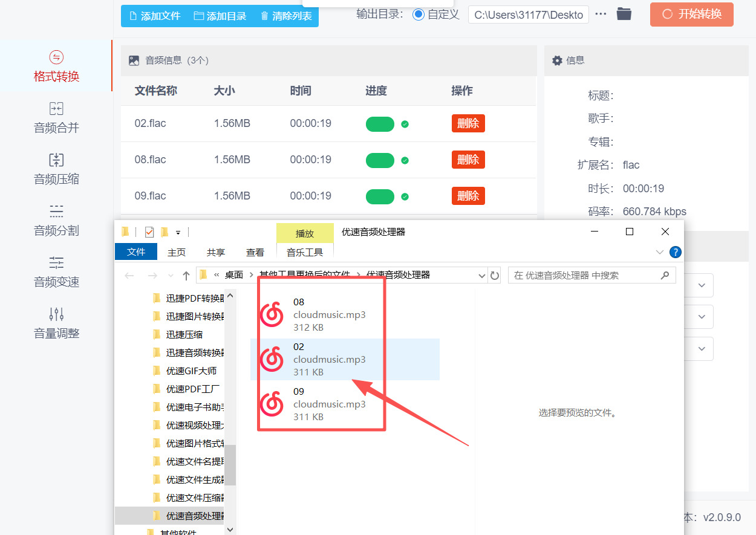Select the 08.flac file name
The height and width of the screenshot is (535, 756).
(x=150, y=160)
